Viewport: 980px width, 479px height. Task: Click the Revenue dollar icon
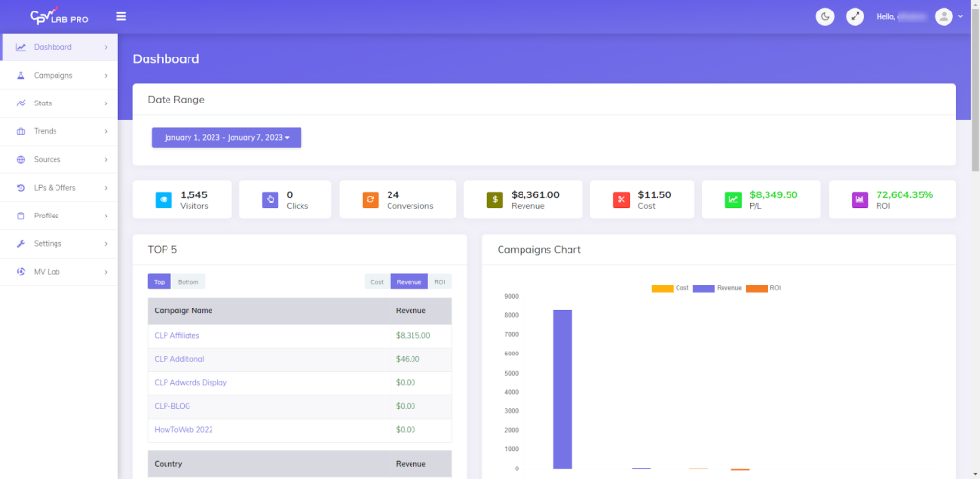tap(495, 199)
